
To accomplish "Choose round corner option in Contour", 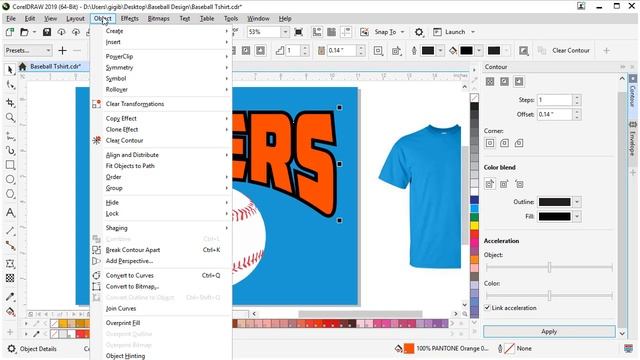I will 504,143.
